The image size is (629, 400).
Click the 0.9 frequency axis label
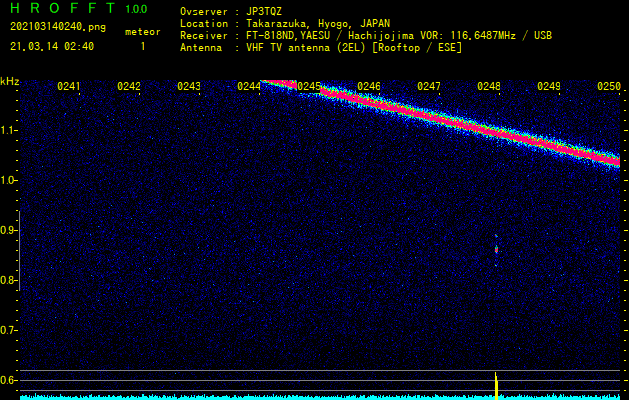point(9,230)
